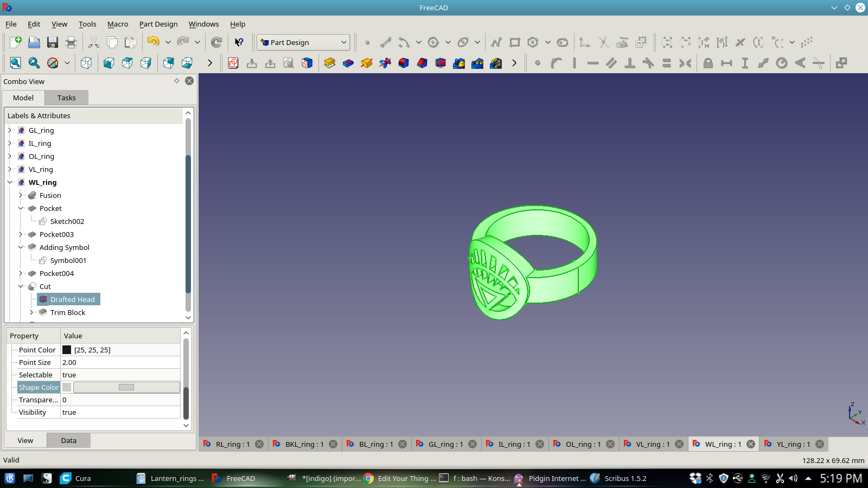Switch to the Data property tab
The image size is (868, 488).
point(68,440)
